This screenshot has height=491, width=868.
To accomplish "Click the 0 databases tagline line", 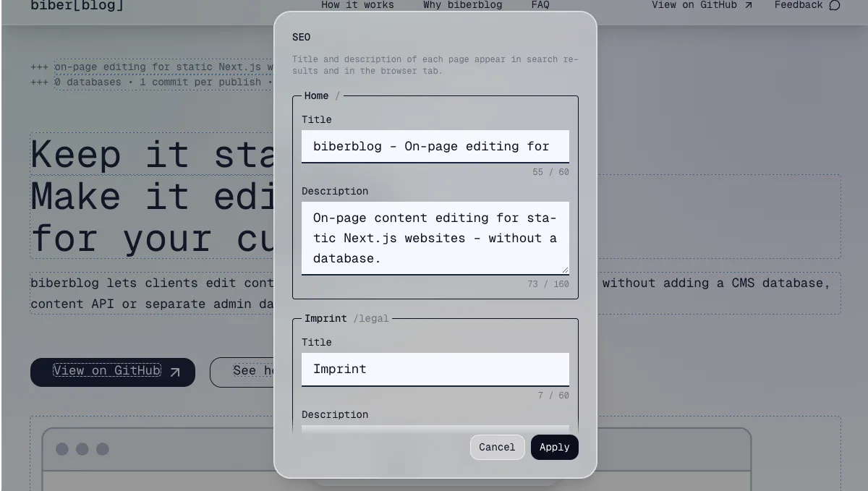I will [x=163, y=82].
